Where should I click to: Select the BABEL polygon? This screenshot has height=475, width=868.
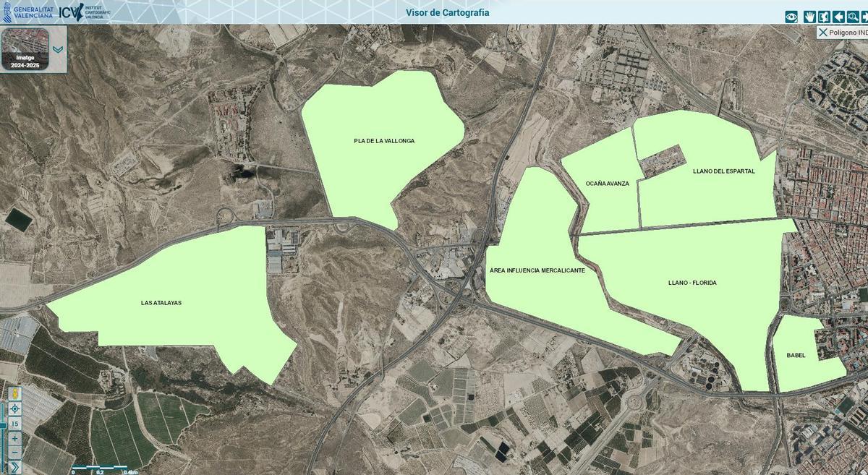point(796,355)
